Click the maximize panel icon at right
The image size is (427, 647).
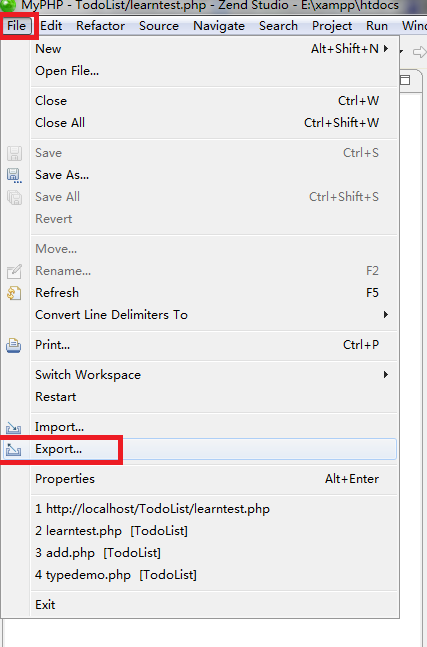click(406, 80)
